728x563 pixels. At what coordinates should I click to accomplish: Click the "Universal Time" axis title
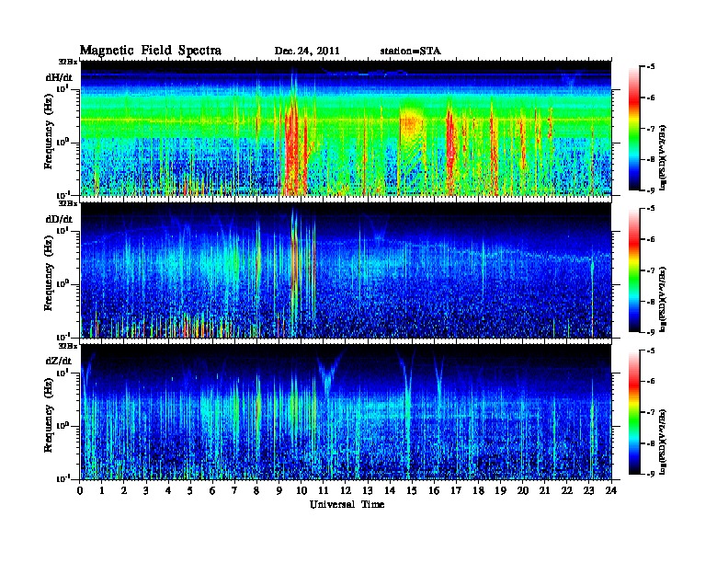[347, 504]
